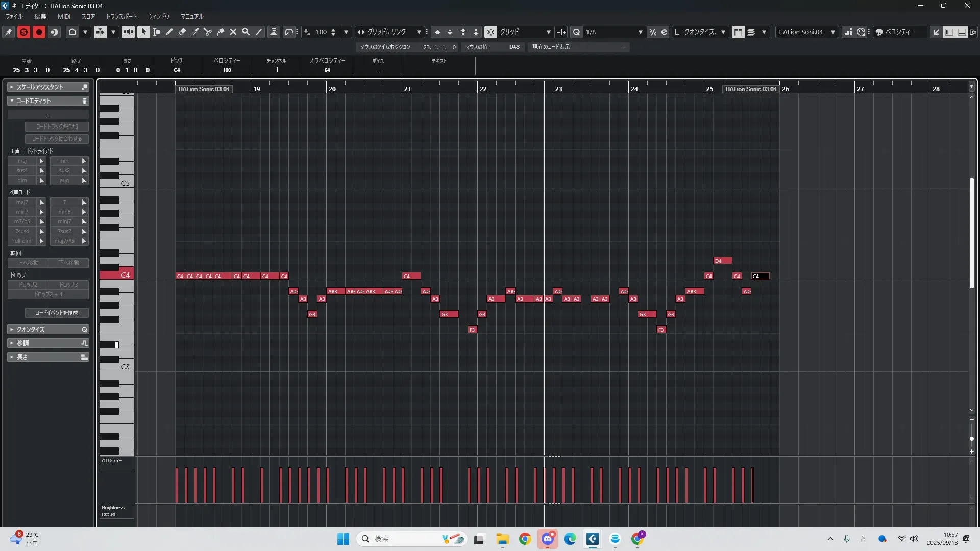Select the Zoom magnifier tool

coord(246,32)
